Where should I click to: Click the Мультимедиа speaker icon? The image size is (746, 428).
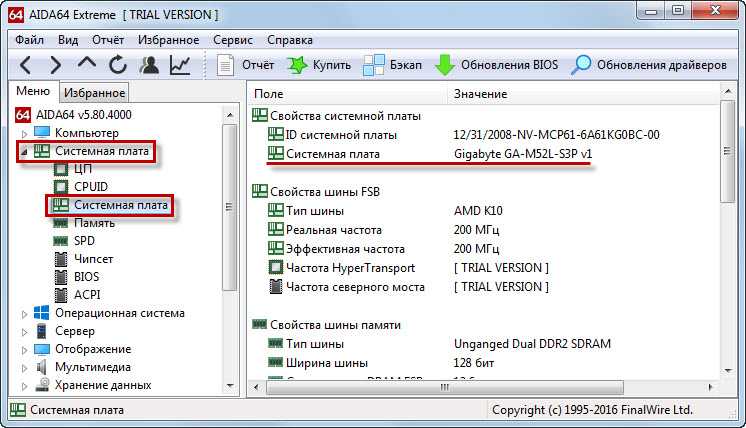tap(42, 367)
